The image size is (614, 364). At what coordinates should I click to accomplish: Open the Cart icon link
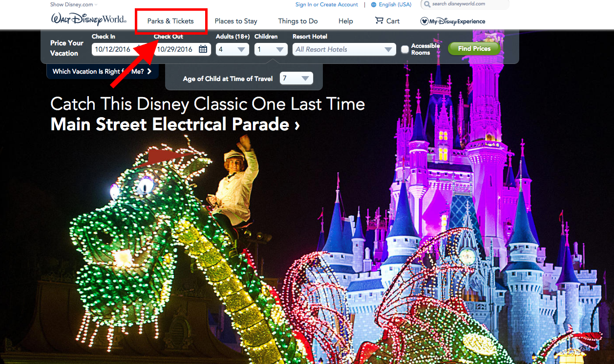(387, 21)
